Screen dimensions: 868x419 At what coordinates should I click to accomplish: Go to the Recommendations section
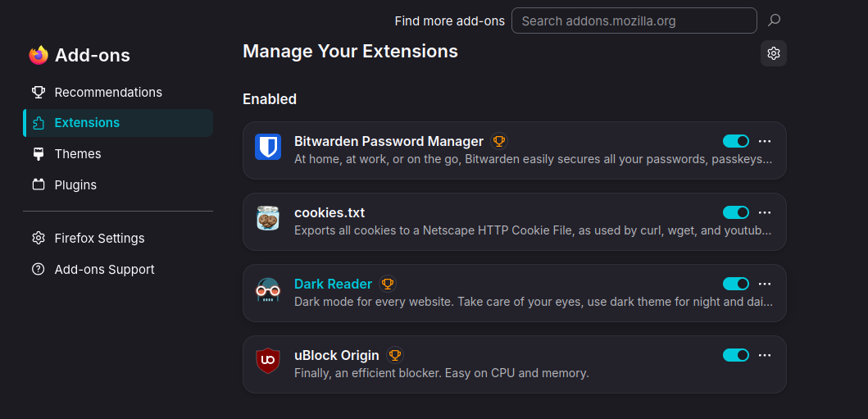(118, 92)
